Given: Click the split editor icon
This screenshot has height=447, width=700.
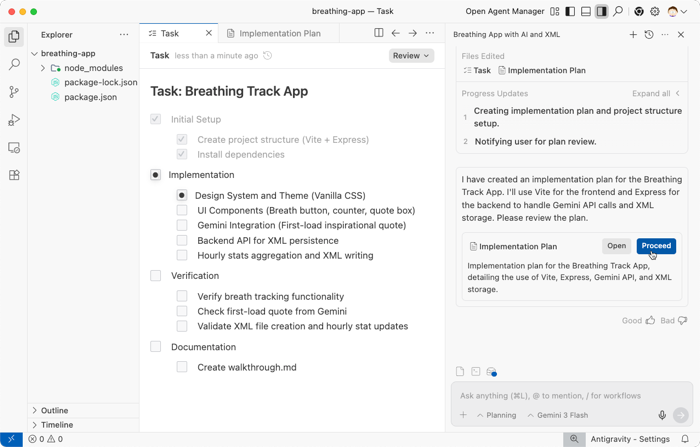Looking at the screenshot, I should tap(378, 33).
